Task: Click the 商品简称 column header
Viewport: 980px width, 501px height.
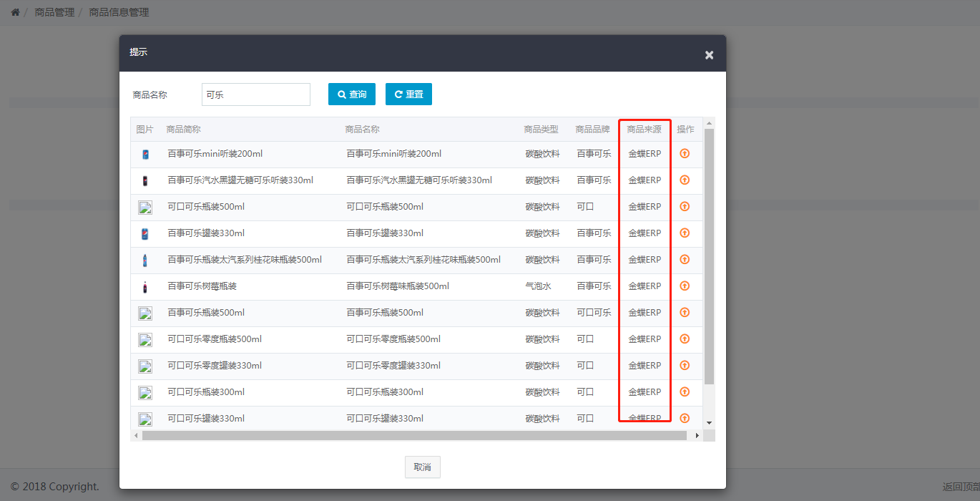Action: [184, 130]
